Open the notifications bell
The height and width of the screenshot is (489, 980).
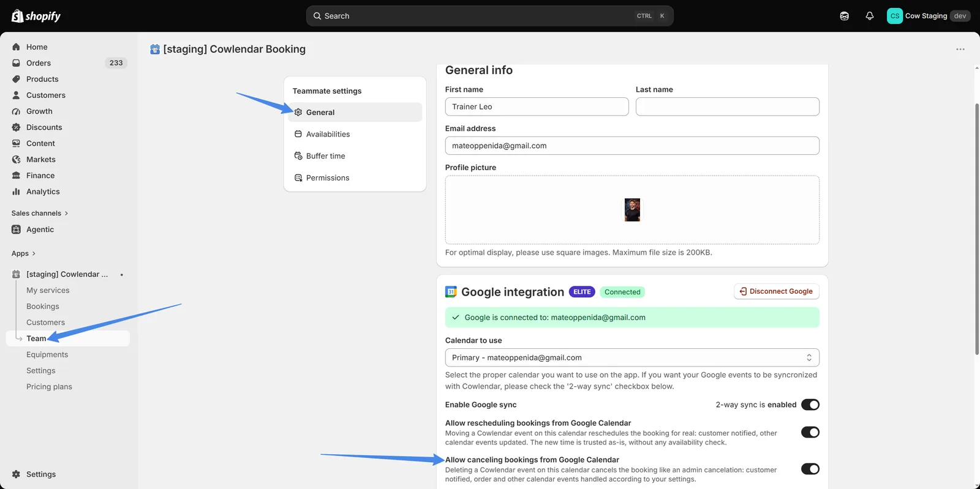click(870, 16)
